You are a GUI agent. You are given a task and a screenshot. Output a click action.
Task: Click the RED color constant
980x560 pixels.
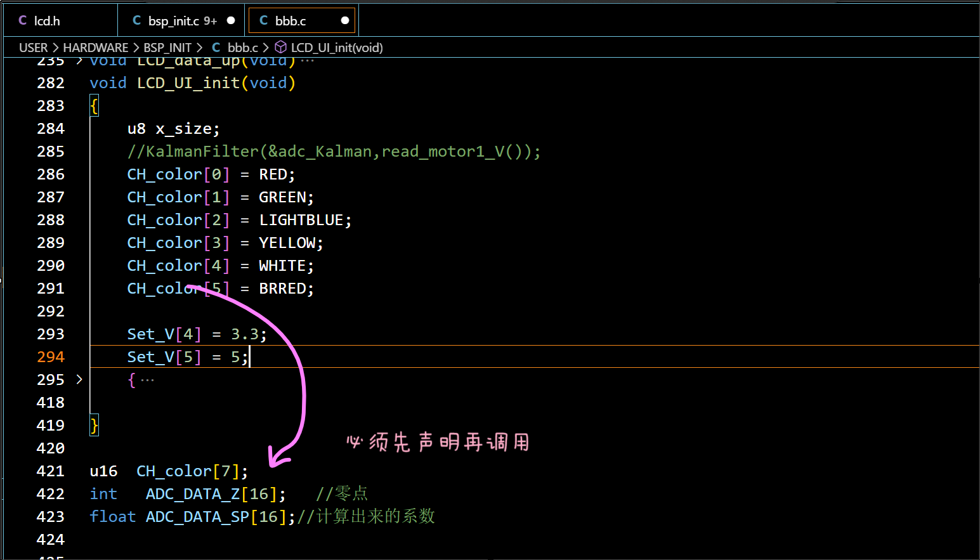pos(272,174)
